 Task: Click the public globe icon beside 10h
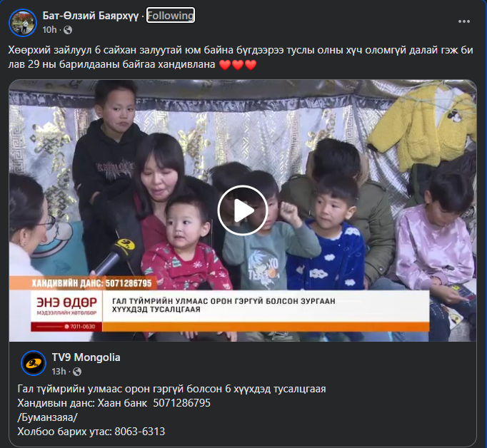pos(68,30)
